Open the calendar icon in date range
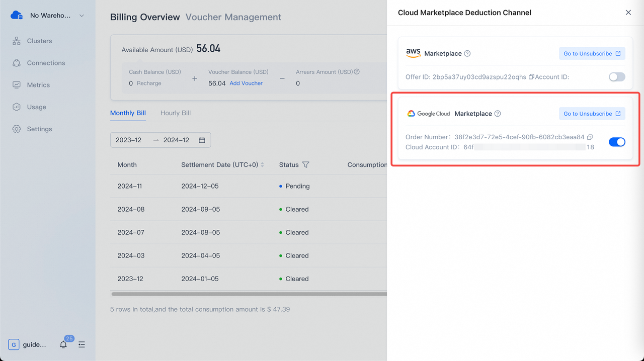This screenshot has width=644, height=361. pyautogui.click(x=202, y=140)
